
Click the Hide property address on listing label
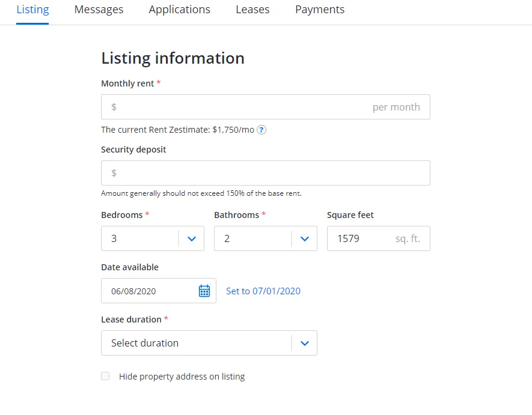182,377
